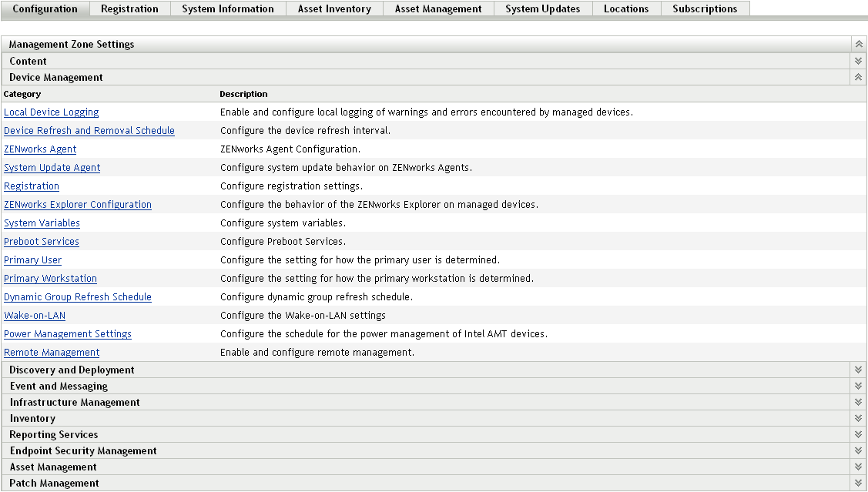The height and width of the screenshot is (492, 868).
Task: Open Remote Management settings
Action: [x=51, y=352]
